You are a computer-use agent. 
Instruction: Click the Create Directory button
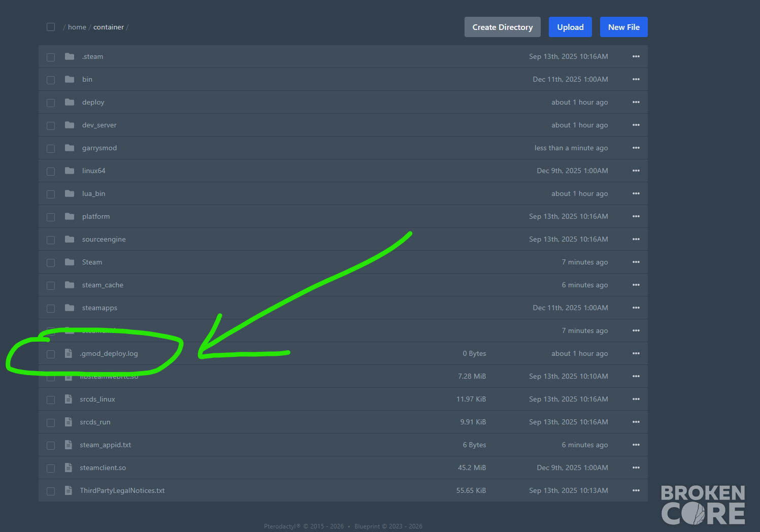click(x=503, y=27)
